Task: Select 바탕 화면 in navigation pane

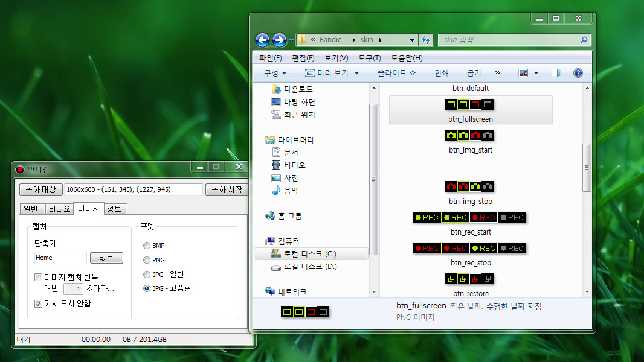Action: tap(293, 102)
